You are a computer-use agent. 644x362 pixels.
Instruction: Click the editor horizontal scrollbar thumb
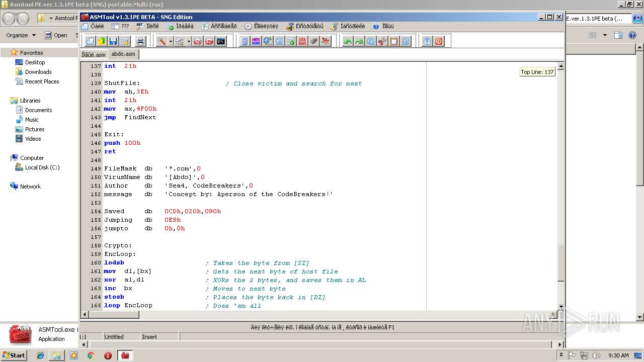click(x=114, y=315)
